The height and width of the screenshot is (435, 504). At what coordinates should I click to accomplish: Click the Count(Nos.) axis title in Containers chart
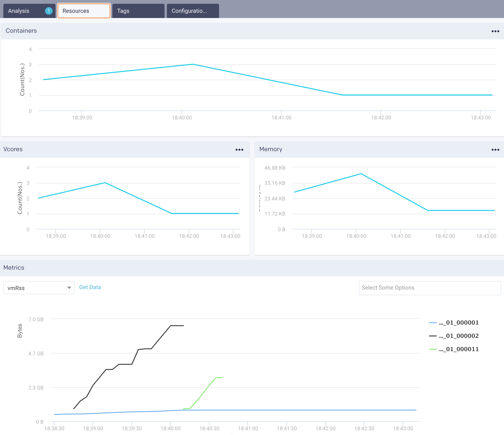[22, 80]
